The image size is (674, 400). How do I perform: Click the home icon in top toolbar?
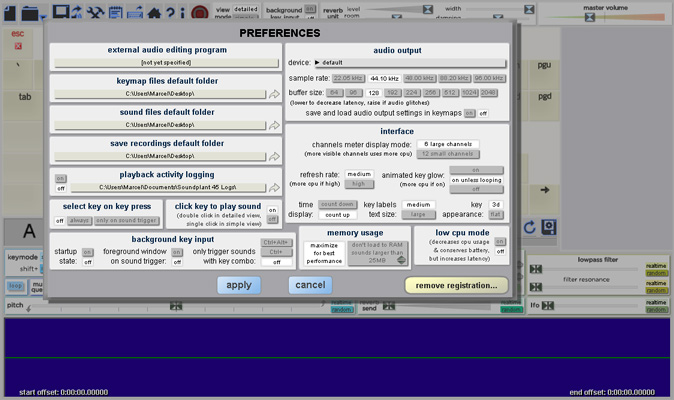[152, 12]
